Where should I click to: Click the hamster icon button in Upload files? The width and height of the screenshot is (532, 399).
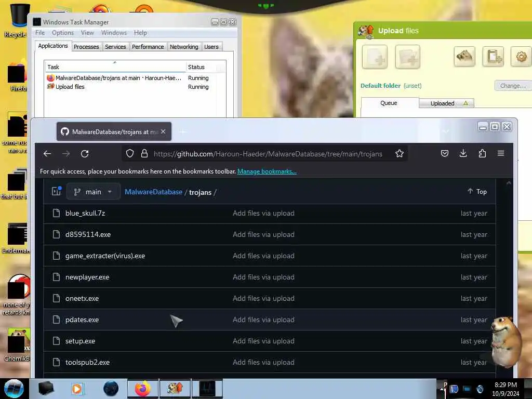[464, 56]
